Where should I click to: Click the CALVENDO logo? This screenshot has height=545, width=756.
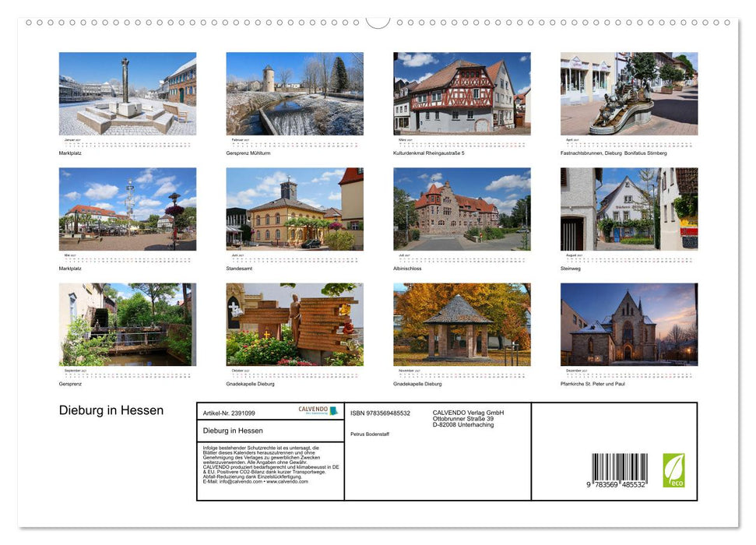click(318, 410)
